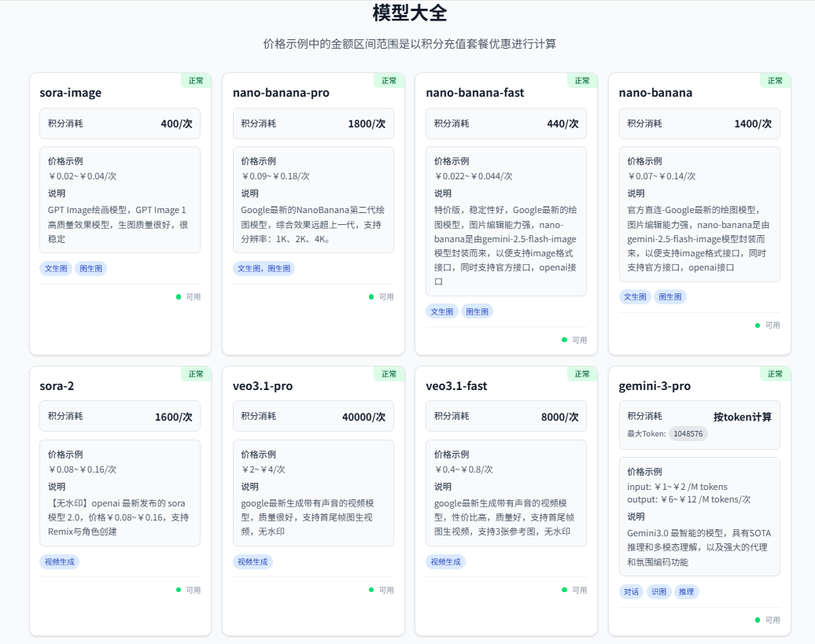Click the green available dot on gemini-3-pro card
The height and width of the screenshot is (644, 815).
(758, 620)
